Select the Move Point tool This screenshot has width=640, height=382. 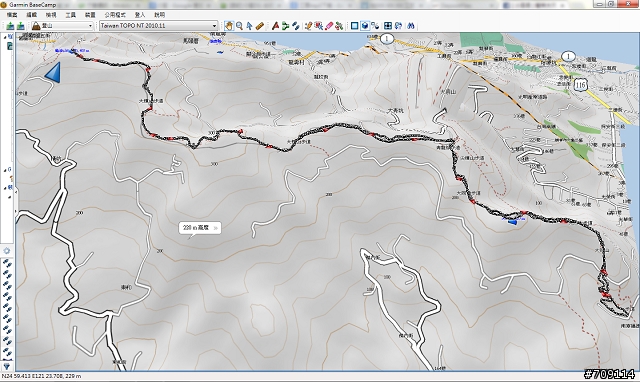(x=318, y=26)
